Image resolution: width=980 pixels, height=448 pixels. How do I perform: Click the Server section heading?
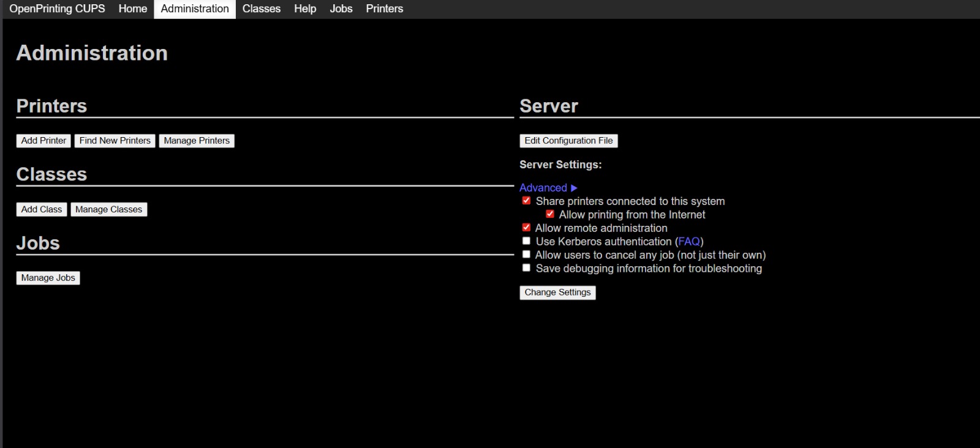coord(549,106)
